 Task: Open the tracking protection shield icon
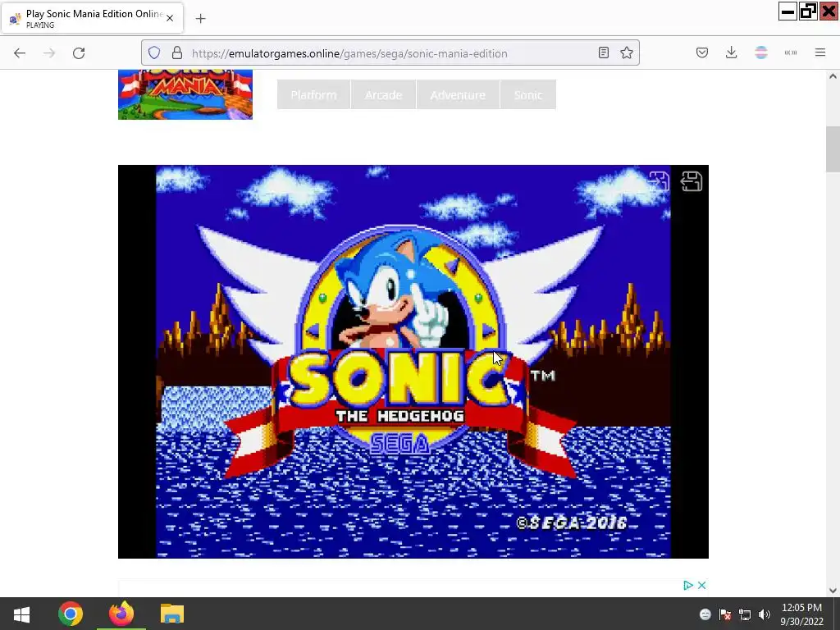tap(154, 52)
